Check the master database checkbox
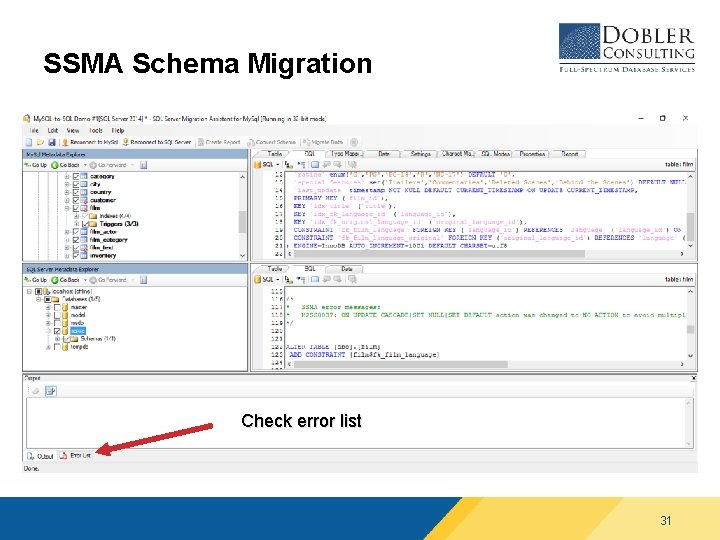720x540 pixels. (57, 307)
